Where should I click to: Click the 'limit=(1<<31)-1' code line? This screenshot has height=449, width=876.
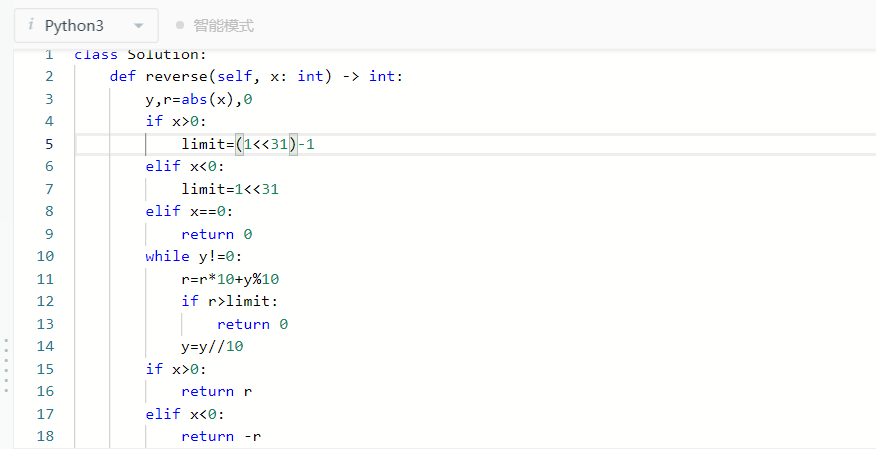point(248,144)
